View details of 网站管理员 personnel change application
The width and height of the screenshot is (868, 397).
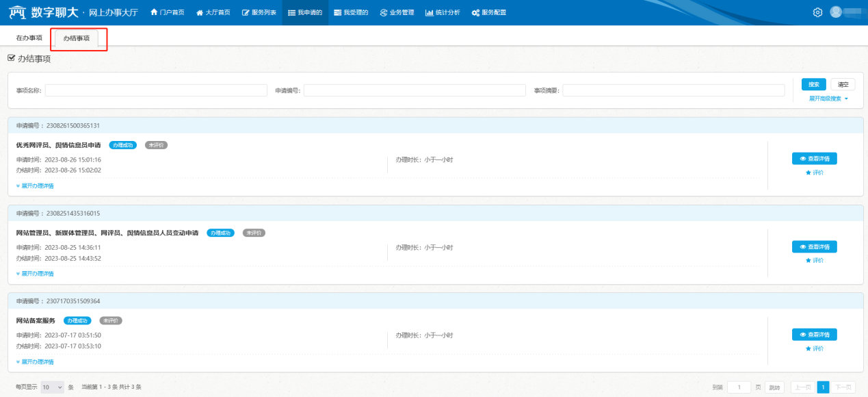814,246
